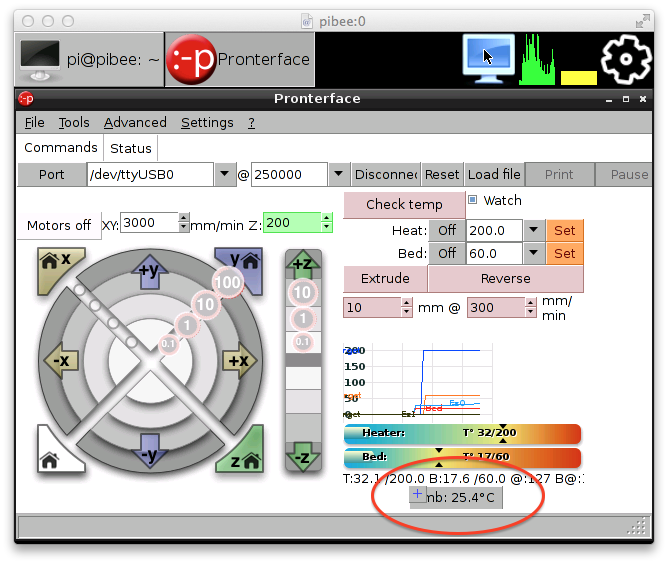Viewport: 668px width, 564px height.
Task: Click the Reverse button
Action: click(x=506, y=279)
